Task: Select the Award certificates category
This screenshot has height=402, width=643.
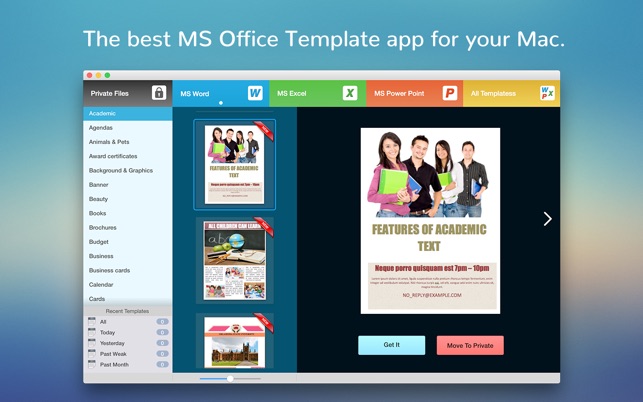Action: point(128,156)
